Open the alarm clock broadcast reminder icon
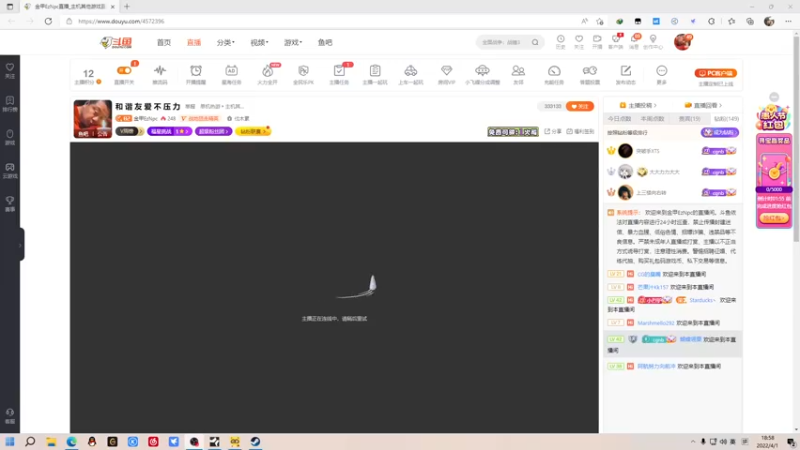800x450 pixels. [196, 70]
